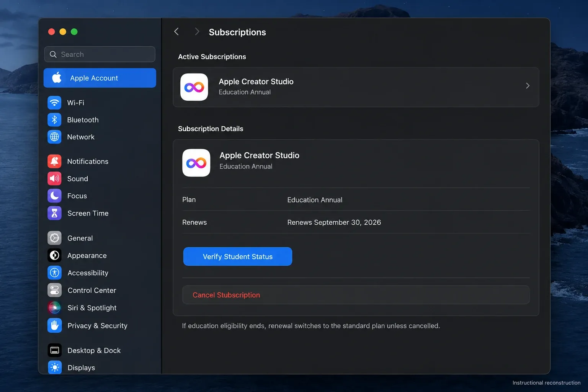The height and width of the screenshot is (392, 588).
Task: Click the Appearance label in the sidebar
Action: click(x=87, y=256)
